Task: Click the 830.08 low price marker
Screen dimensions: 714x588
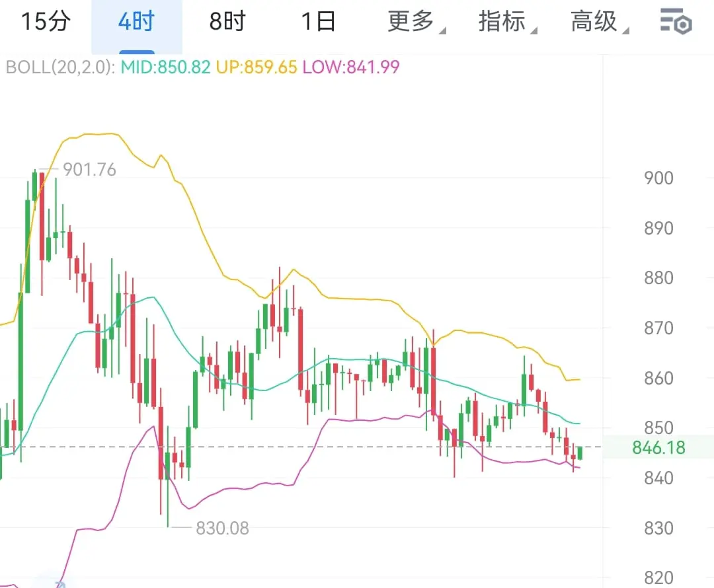Action: (x=222, y=528)
